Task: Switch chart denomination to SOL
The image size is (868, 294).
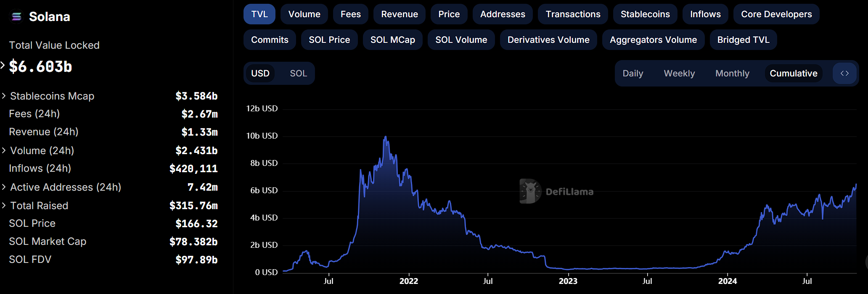Action: (298, 73)
